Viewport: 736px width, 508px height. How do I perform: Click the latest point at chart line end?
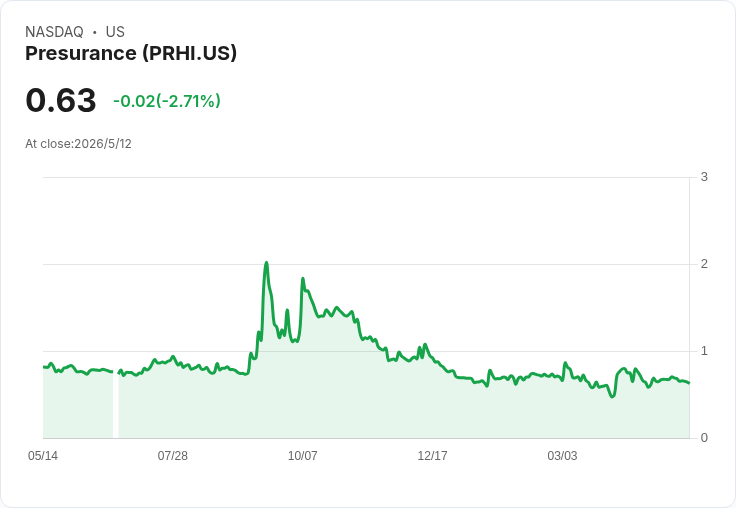[x=689, y=383]
